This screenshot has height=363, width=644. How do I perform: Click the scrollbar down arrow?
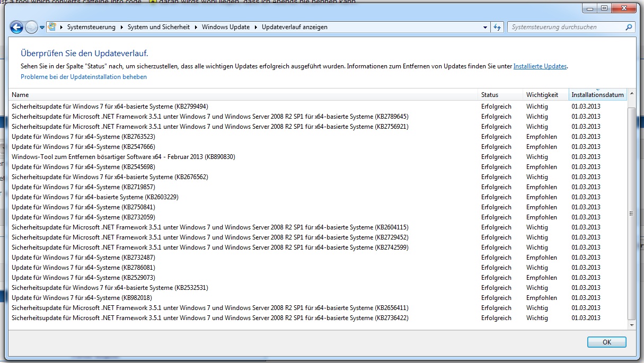point(631,324)
